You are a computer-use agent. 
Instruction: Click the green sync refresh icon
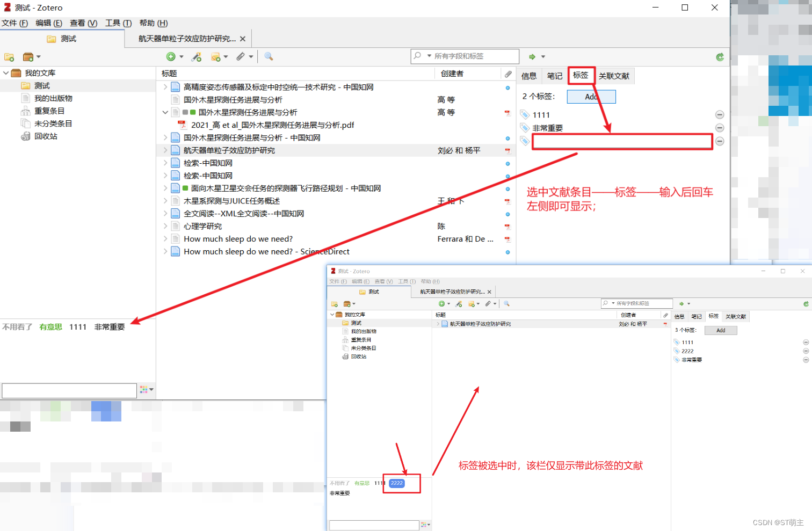coord(720,57)
